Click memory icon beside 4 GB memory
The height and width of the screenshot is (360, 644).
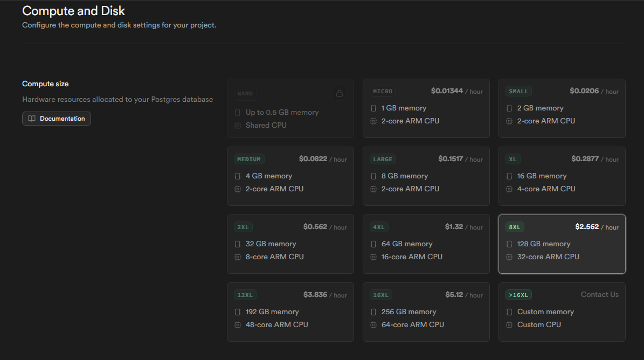tap(238, 176)
